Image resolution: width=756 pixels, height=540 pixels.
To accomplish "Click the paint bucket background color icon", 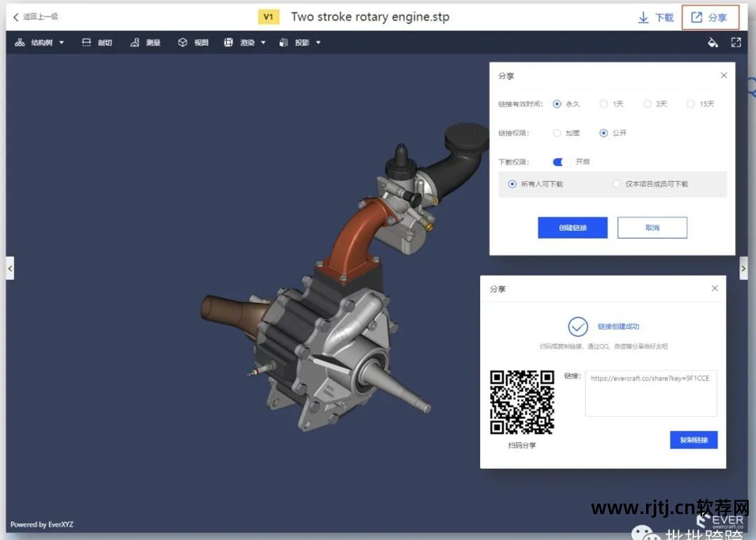I will click(x=713, y=43).
